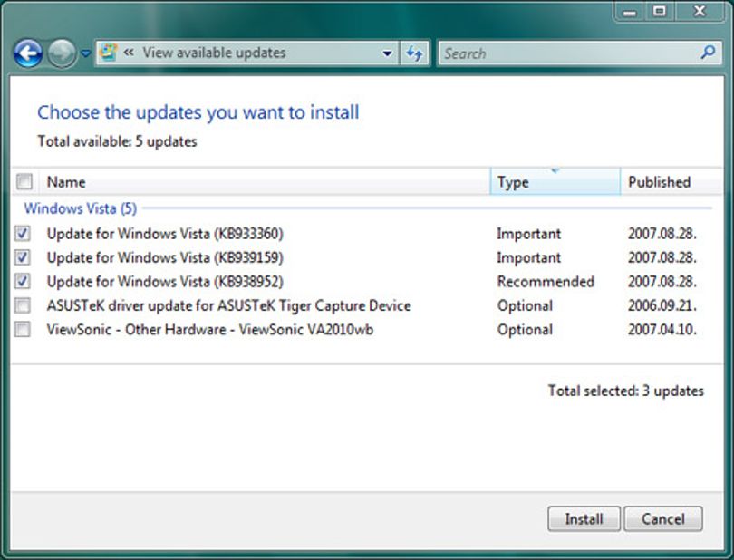Click the blue Back arrow button
The width and height of the screenshot is (734, 560).
click(x=28, y=53)
